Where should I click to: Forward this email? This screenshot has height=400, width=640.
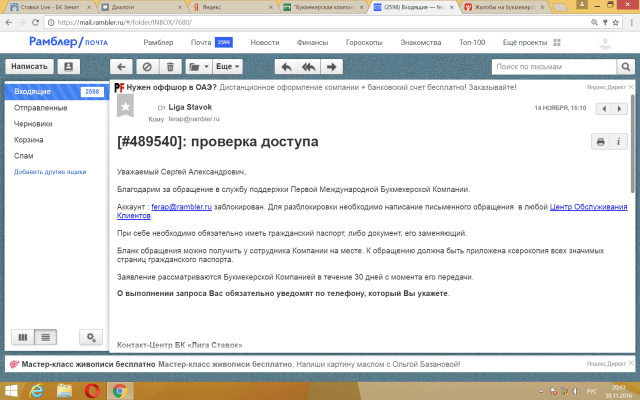click(x=331, y=66)
